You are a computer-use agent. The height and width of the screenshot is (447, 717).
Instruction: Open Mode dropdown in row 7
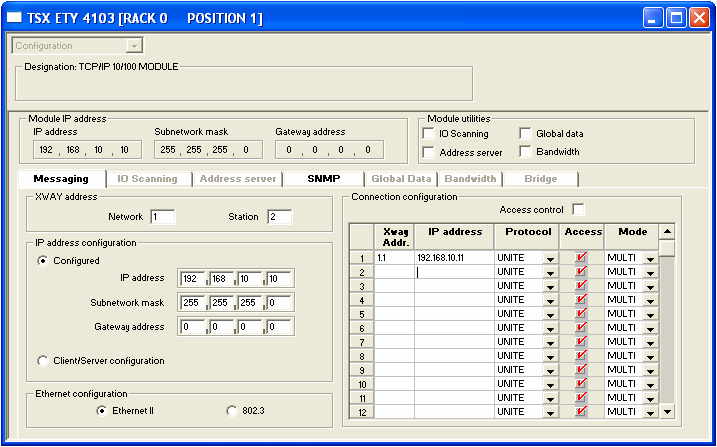pyautogui.click(x=650, y=342)
